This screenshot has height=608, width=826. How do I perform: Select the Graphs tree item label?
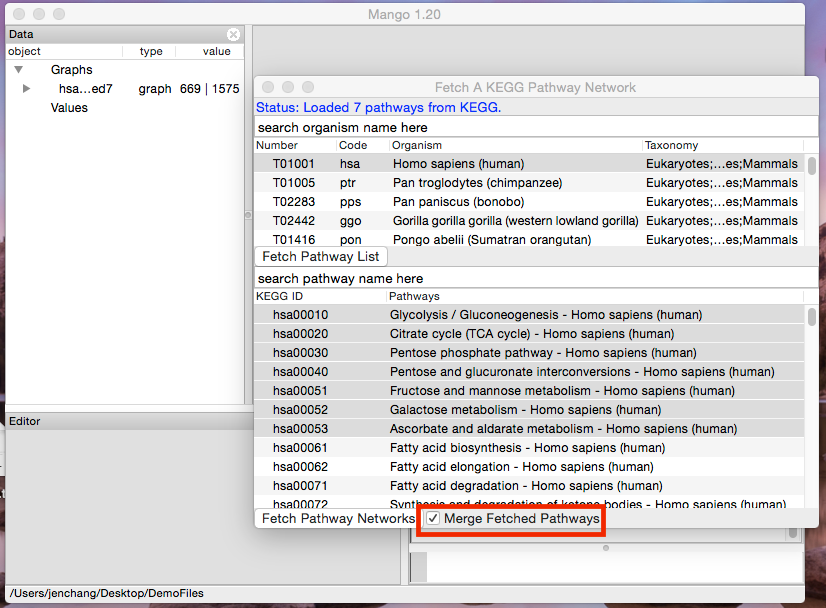[72, 70]
